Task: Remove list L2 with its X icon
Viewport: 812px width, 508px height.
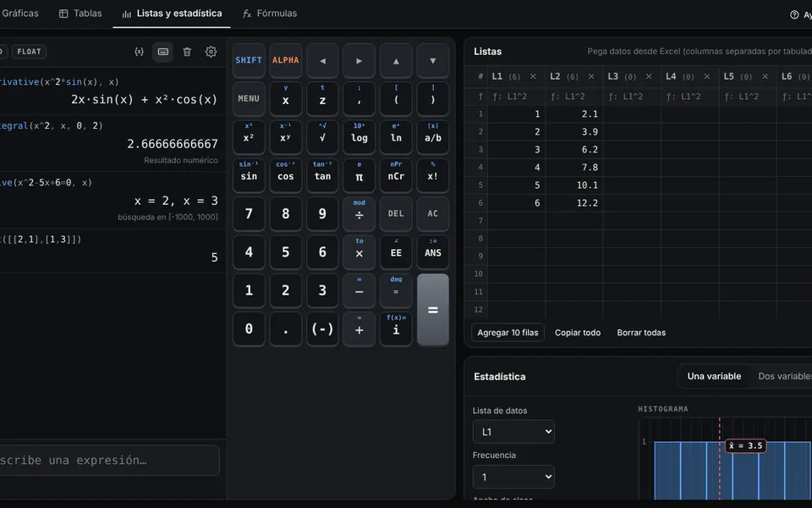Action: point(591,76)
